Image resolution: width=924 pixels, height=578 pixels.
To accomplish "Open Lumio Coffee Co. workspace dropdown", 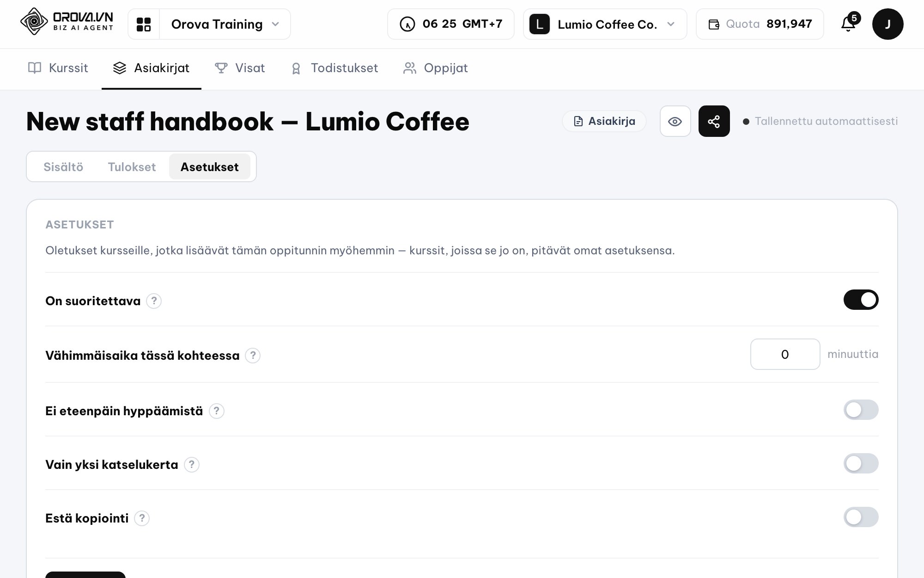I will (x=605, y=24).
